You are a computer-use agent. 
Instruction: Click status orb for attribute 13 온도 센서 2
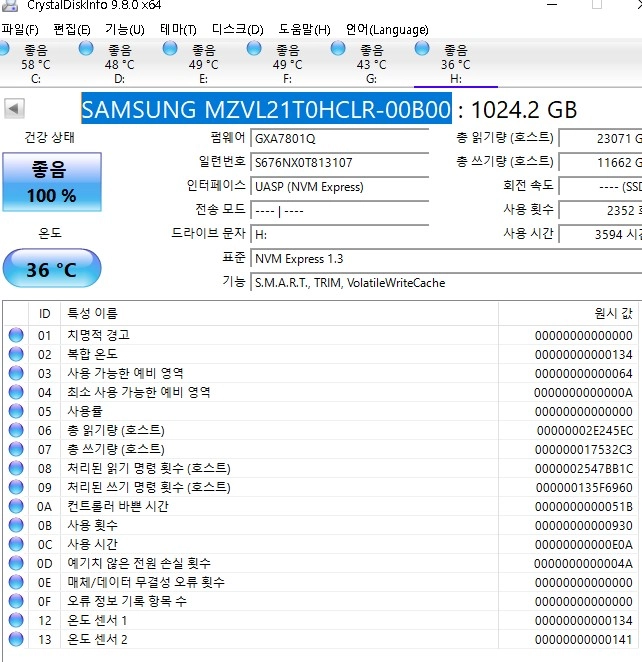tap(16, 639)
